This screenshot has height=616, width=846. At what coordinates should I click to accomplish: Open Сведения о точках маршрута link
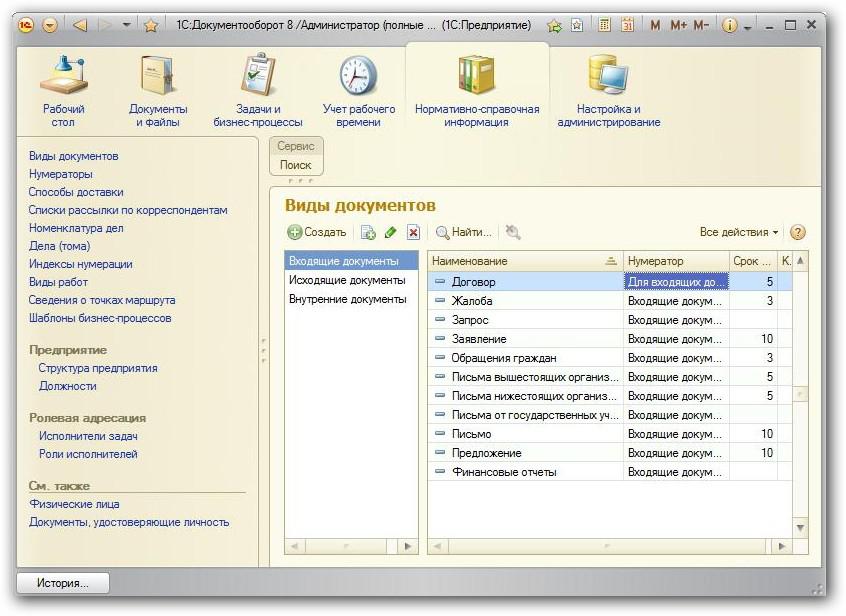[102, 300]
